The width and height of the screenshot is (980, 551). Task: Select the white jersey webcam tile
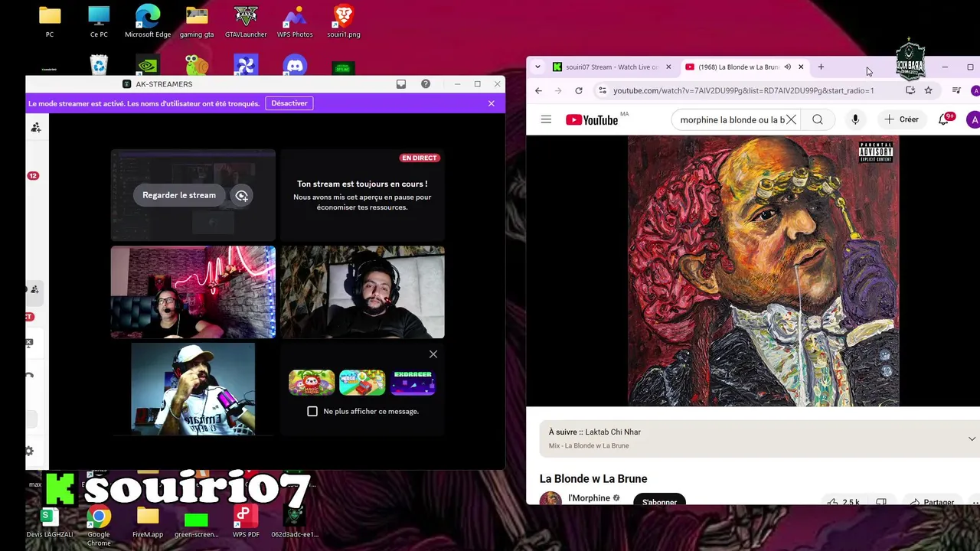click(x=193, y=389)
